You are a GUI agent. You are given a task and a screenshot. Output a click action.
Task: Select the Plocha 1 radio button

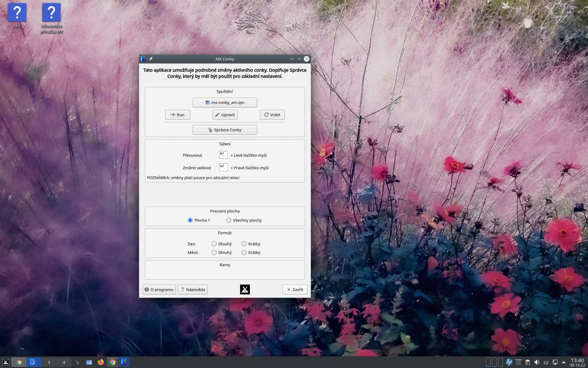click(x=190, y=220)
